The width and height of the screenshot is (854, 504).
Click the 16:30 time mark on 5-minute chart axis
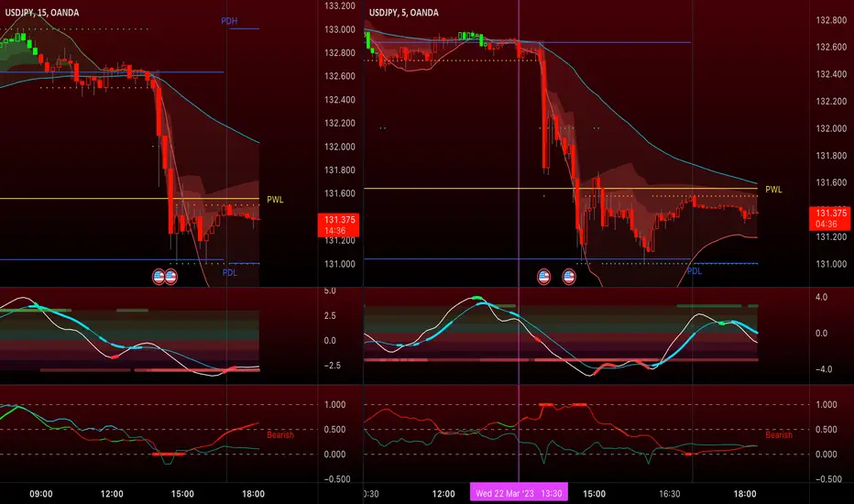coord(670,494)
